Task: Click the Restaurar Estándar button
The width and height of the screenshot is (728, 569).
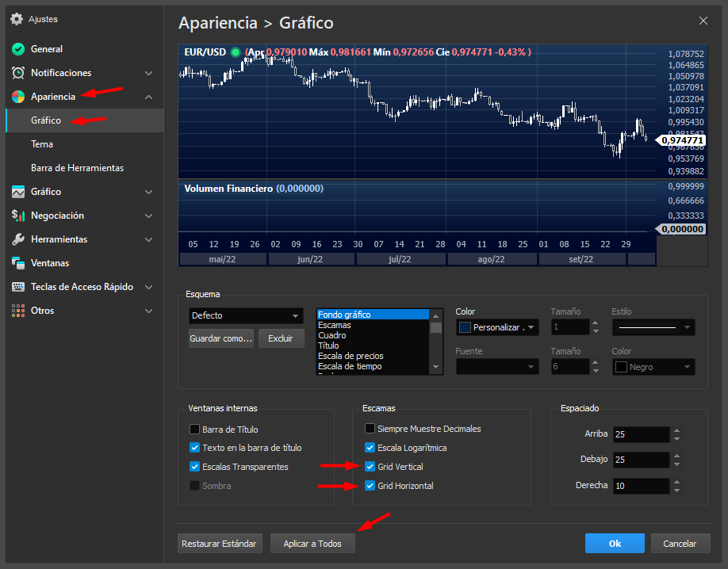Action: click(219, 544)
